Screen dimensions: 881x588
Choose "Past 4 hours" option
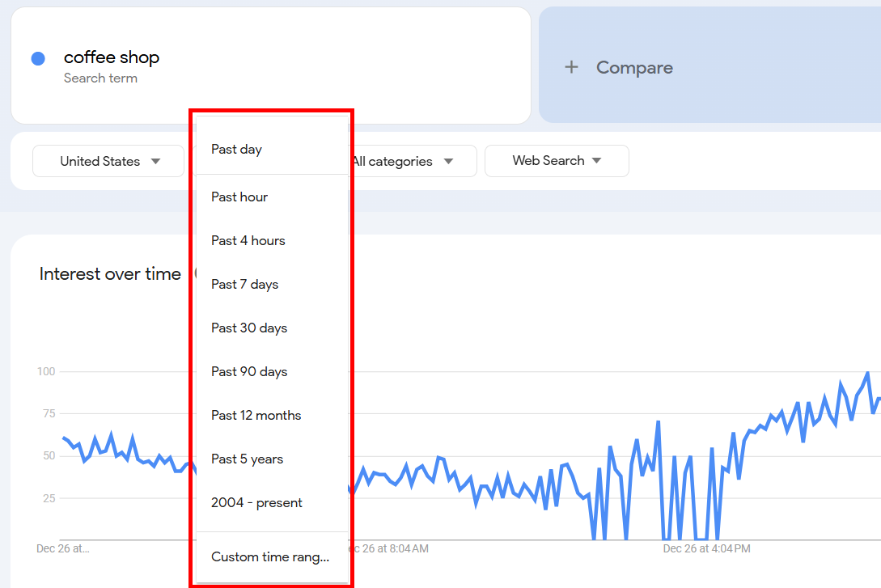click(x=248, y=240)
